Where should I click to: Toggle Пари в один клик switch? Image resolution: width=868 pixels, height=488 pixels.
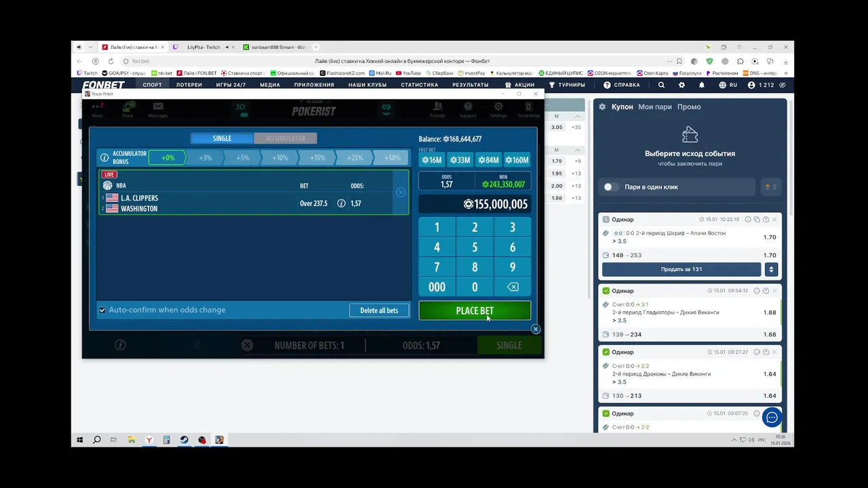[611, 187]
